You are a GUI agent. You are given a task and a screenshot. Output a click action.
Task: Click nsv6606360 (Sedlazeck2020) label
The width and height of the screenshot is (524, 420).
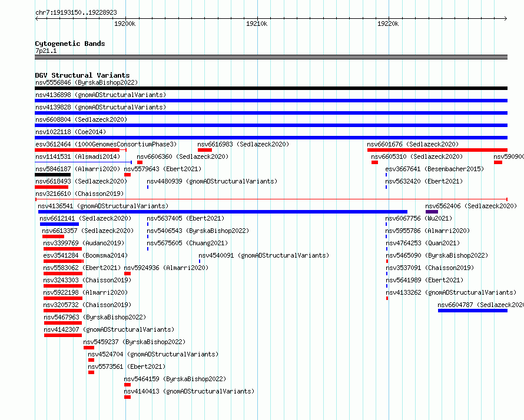[183, 156]
